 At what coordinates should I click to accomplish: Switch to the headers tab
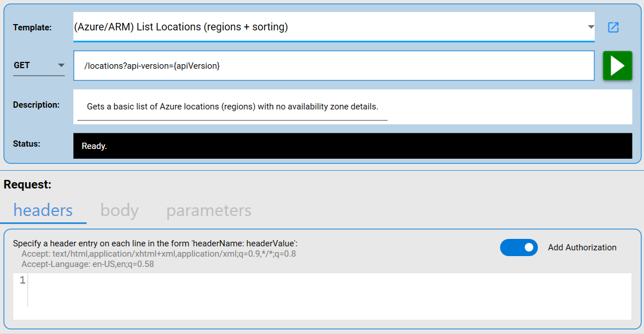click(x=43, y=210)
